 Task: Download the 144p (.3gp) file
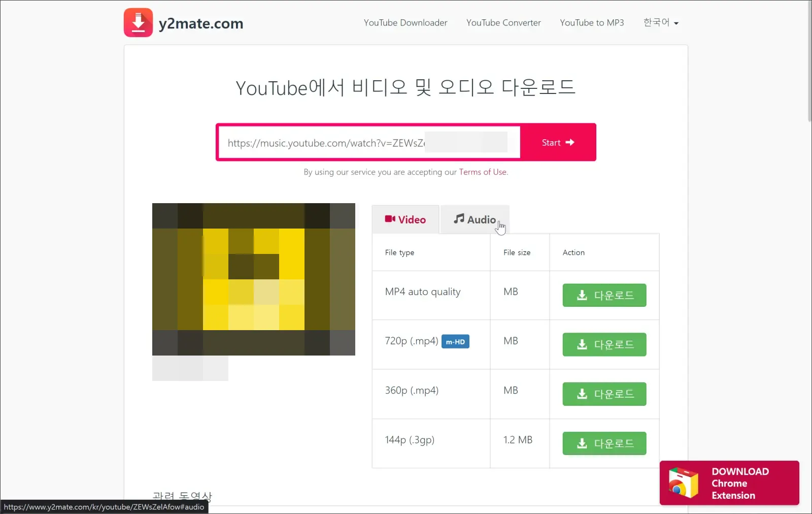tap(604, 443)
